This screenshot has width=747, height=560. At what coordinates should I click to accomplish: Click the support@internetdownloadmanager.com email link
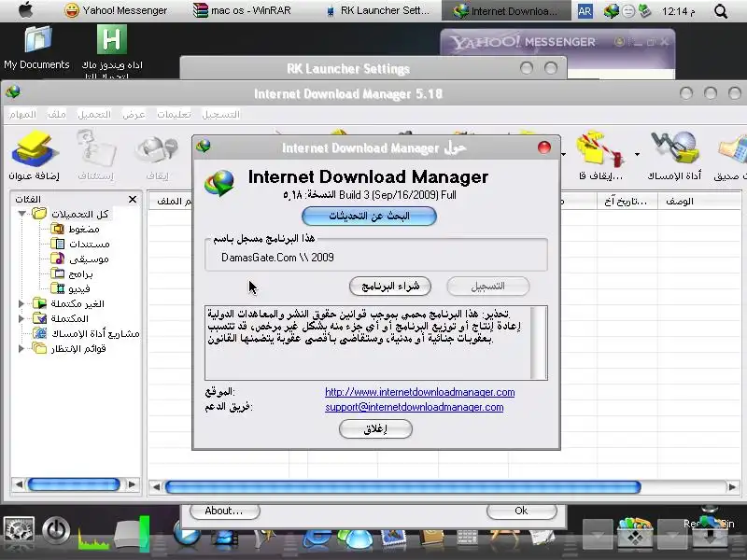coord(414,407)
